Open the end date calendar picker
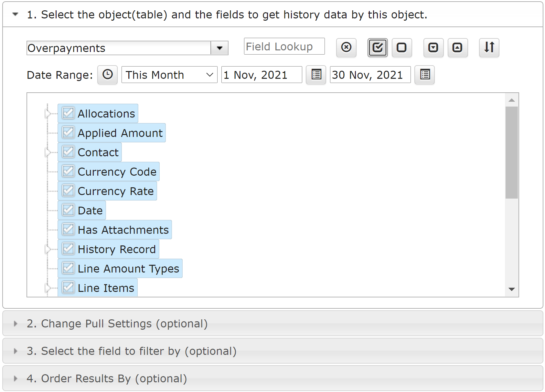This screenshot has width=545, height=392. (x=424, y=75)
